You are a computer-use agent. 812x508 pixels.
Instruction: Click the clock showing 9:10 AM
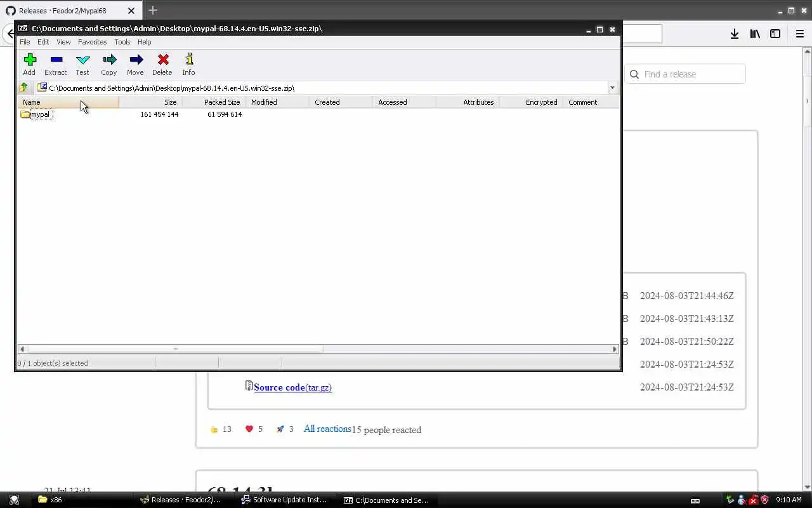[x=789, y=500]
